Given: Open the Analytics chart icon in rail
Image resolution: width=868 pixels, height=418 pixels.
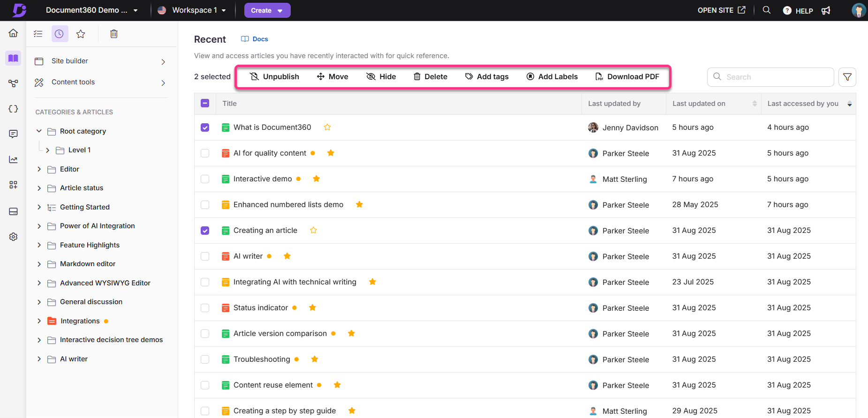Looking at the screenshot, I should [13, 160].
